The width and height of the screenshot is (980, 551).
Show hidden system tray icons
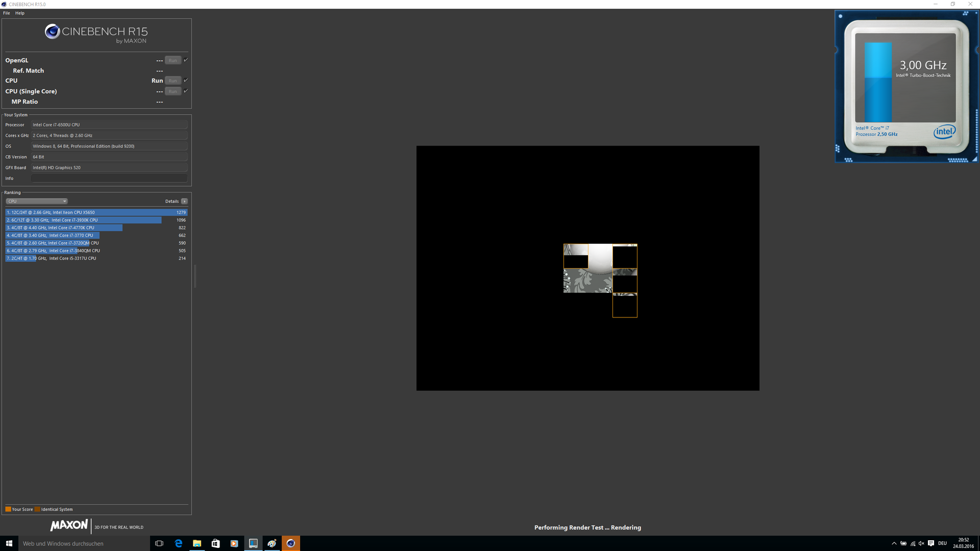(894, 543)
